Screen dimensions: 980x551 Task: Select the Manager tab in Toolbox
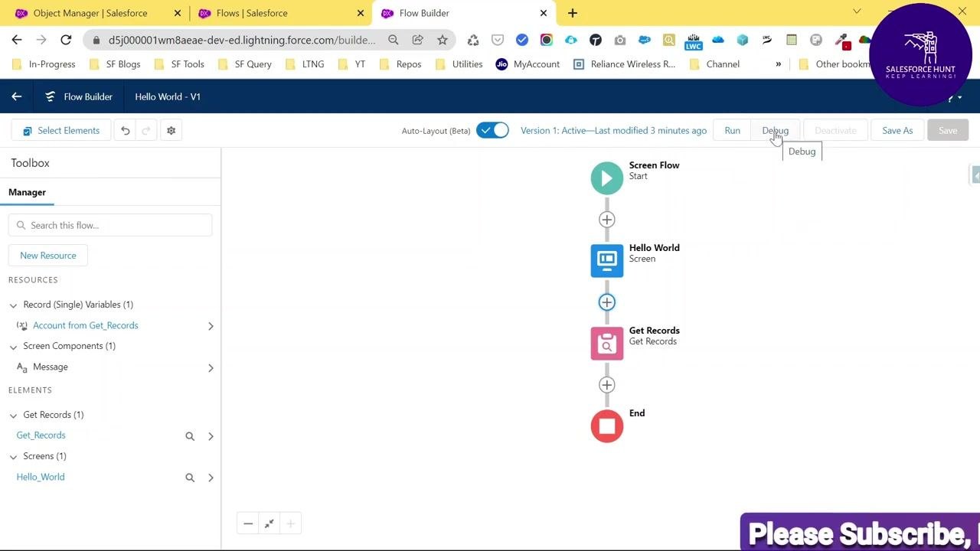click(x=27, y=192)
